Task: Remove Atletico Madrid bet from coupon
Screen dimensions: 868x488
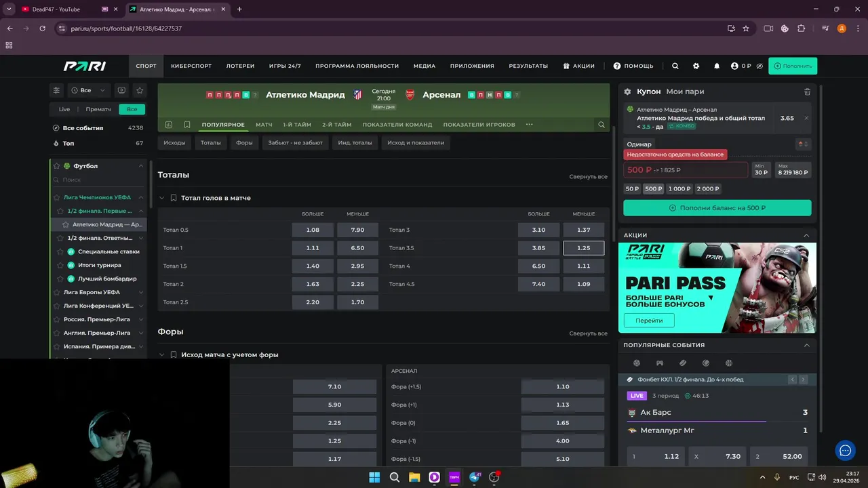Action: click(806, 118)
